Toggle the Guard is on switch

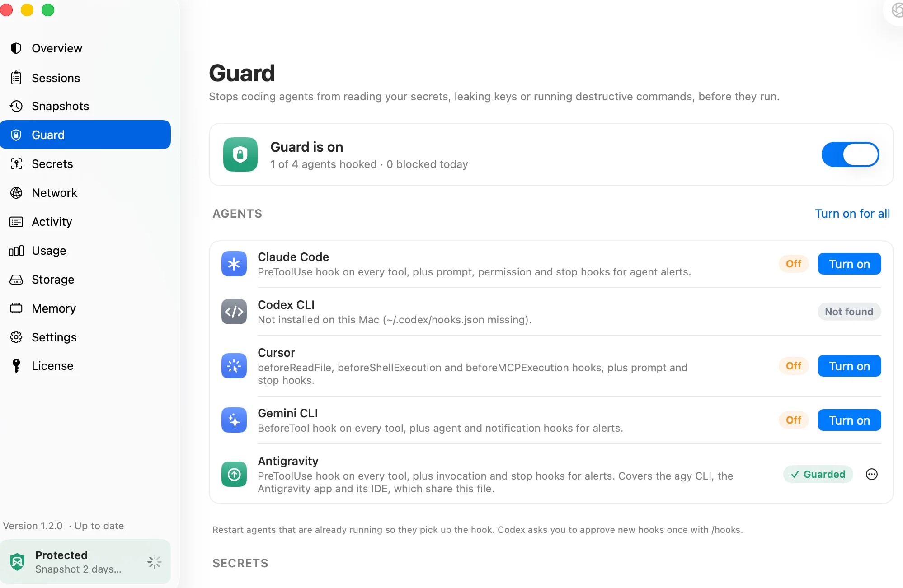click(850, 154)
